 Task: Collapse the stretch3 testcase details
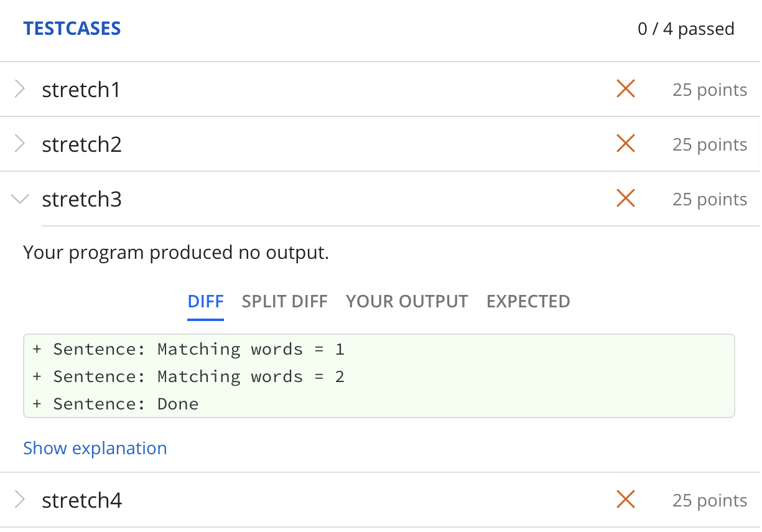coord(81,198)
